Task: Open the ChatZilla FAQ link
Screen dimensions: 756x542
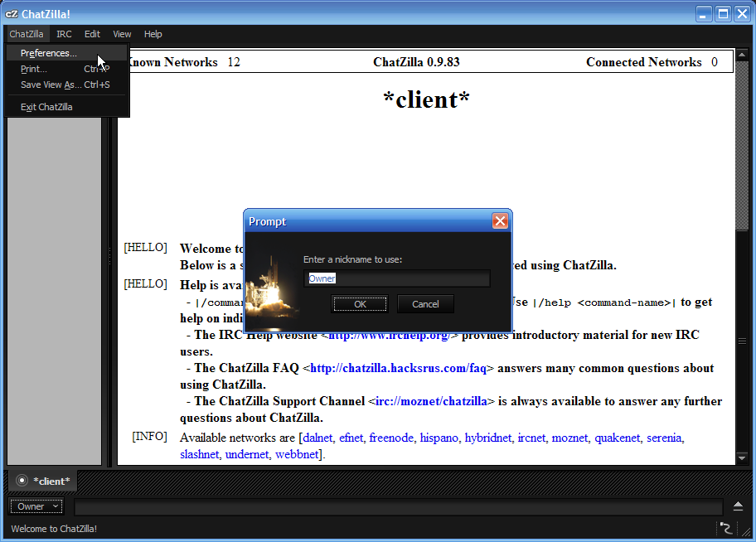Action: click(398, 369)
